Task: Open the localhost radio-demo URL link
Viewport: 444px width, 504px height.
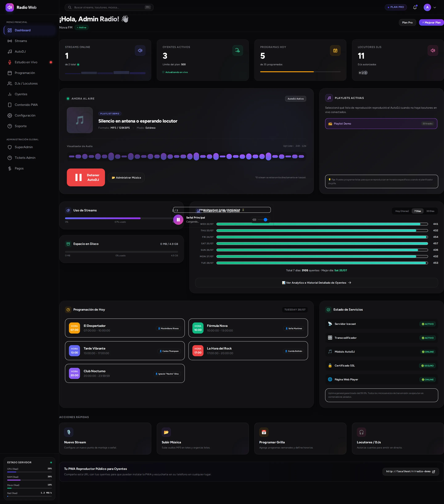Action: 411,471
